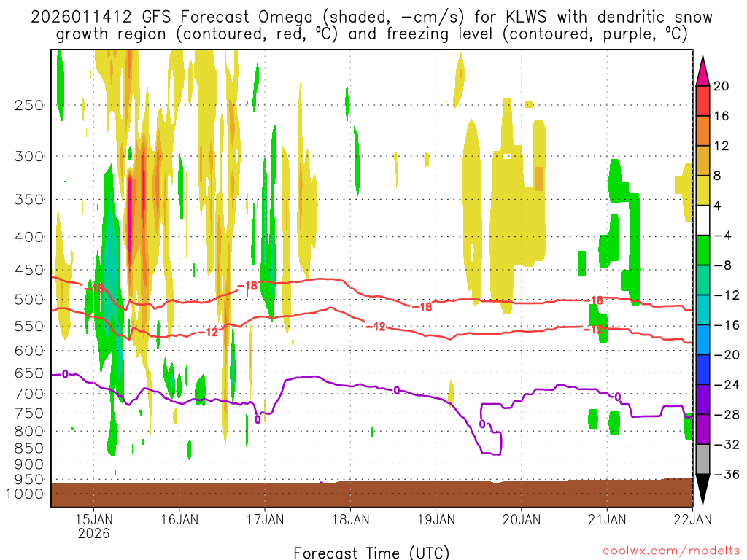Screen dimensions: 747x560
Task: Click the 400 pressure axis label
Action: 29,237
